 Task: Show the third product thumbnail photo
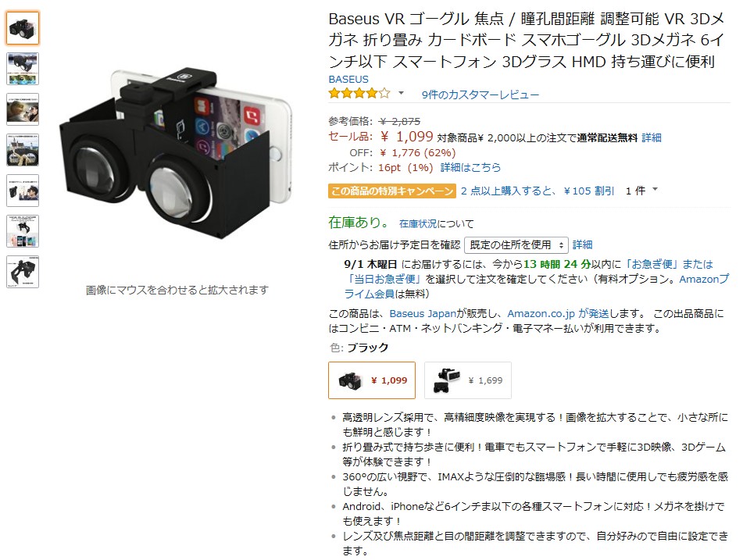tap(23, 109)
